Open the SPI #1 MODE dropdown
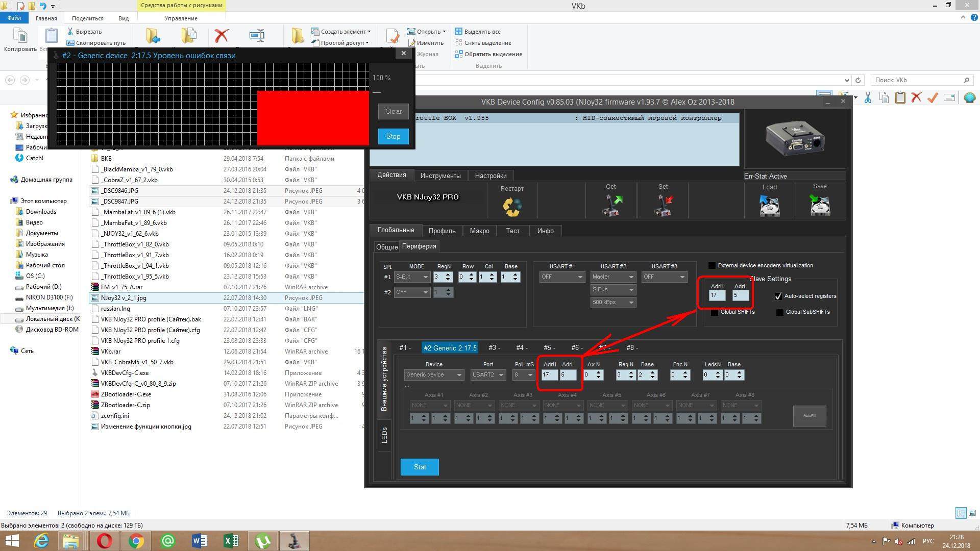 click(x=412, y=277)
